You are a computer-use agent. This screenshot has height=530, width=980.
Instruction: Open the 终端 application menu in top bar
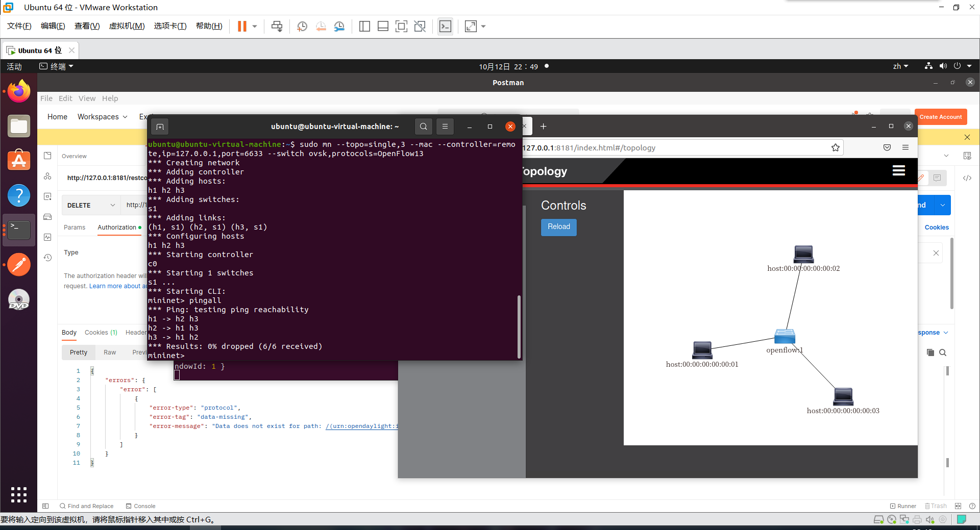tap(57, 66)
